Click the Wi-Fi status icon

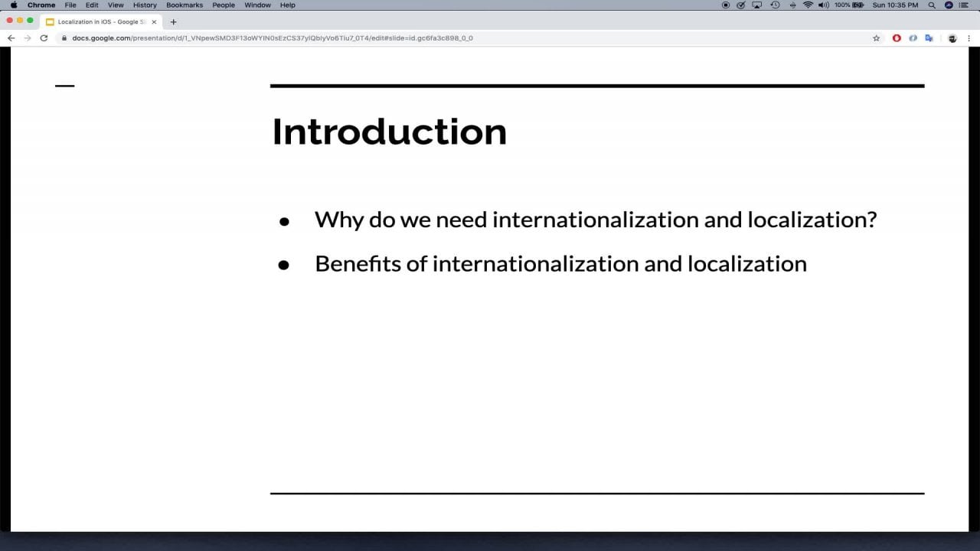coord(808,5)
